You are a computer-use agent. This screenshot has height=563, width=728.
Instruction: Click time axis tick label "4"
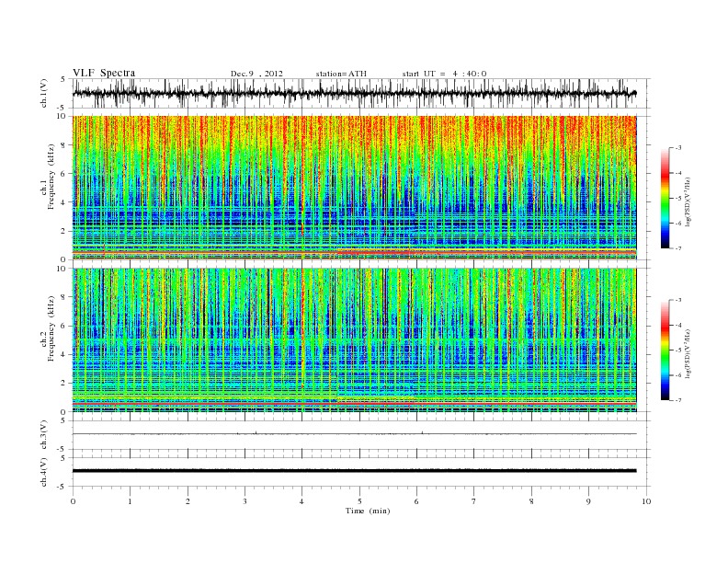click(x=302, y=501)
